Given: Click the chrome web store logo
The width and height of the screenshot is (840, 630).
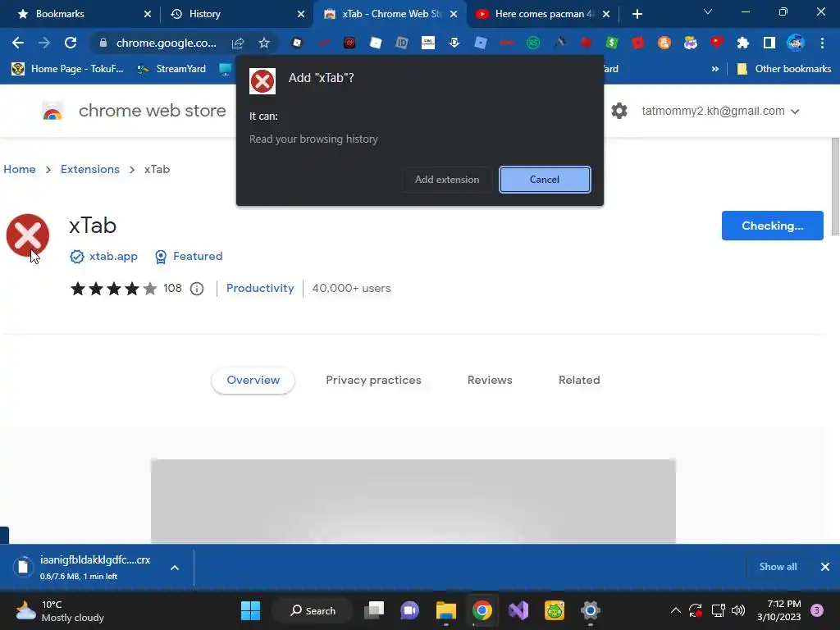Looking at the screenshot, I should (x=52, y=111).
